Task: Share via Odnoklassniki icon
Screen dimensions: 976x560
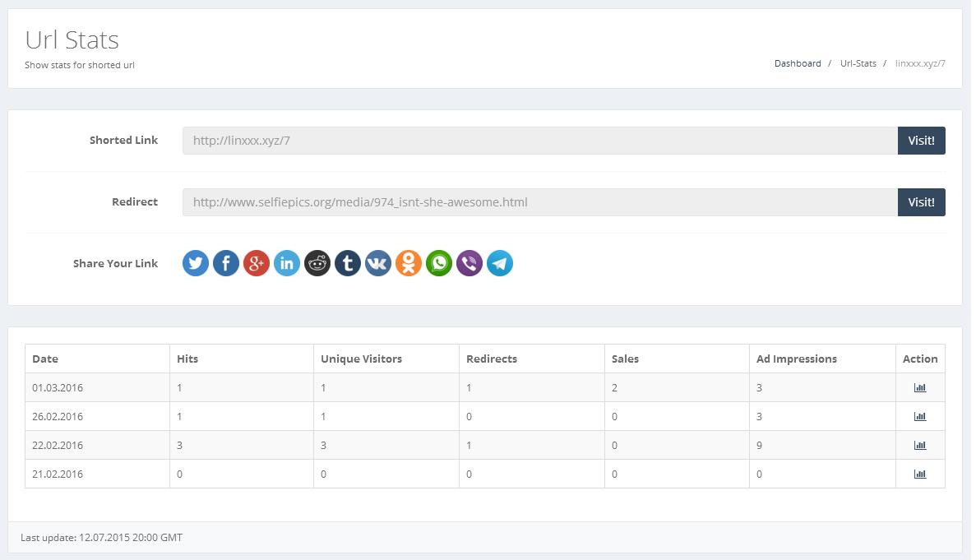Action: coord(409,263)
